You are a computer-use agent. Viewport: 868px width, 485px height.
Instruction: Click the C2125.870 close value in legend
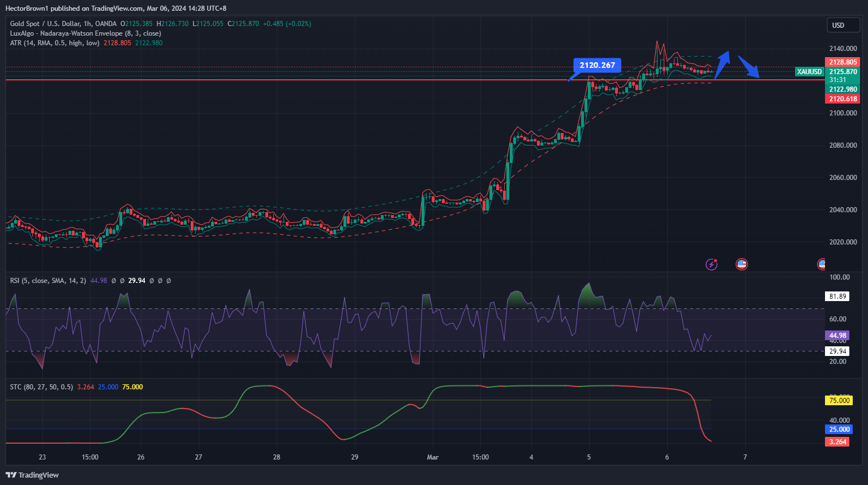tap(243, 24)
